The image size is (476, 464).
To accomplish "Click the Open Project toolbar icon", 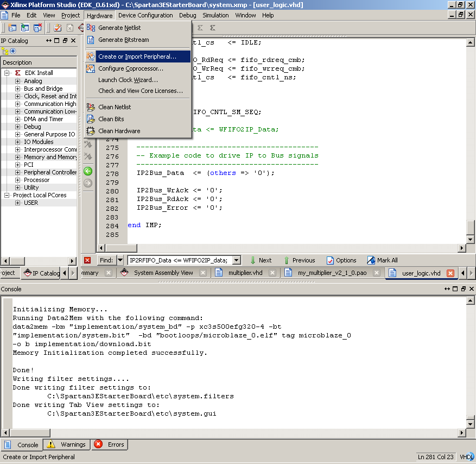I will [25, 28].
